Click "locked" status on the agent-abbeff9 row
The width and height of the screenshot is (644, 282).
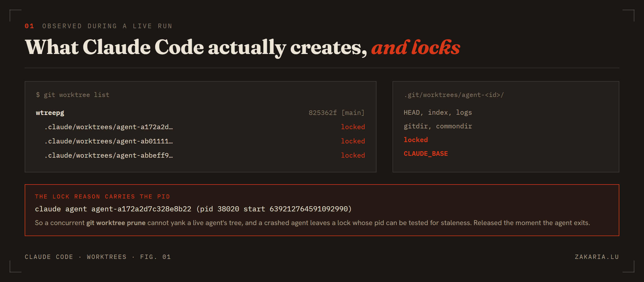pyautogui.click(x=353, y=156)
